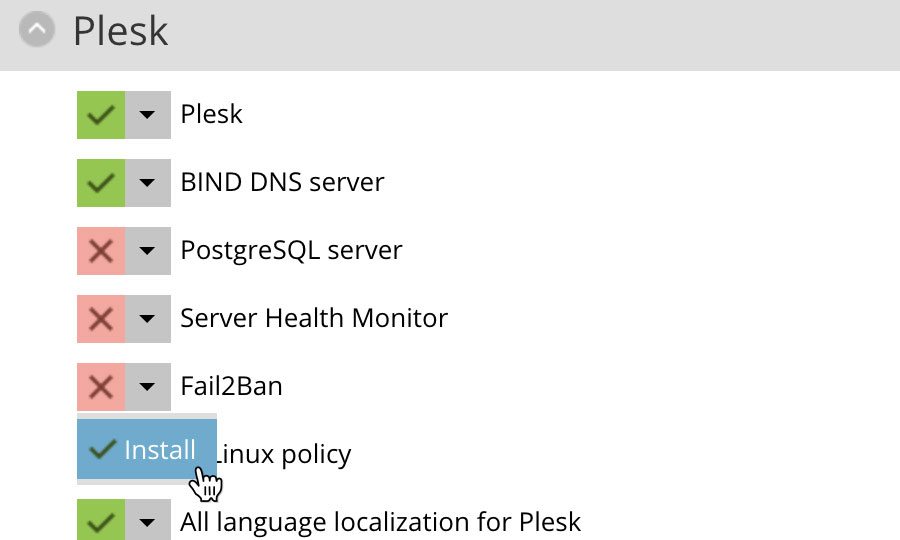Open dropdown arrow for PostgreSQL server
This screenshot has height=540, width=900.
[148, 251]
